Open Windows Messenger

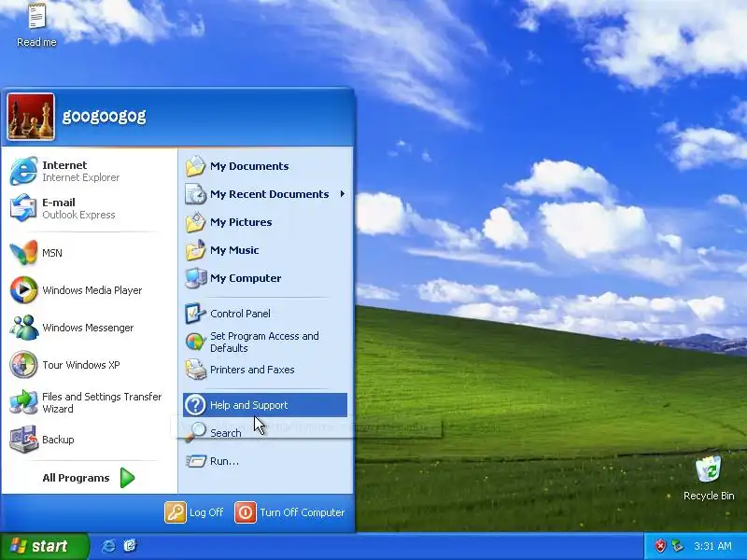tap(89, 328)
